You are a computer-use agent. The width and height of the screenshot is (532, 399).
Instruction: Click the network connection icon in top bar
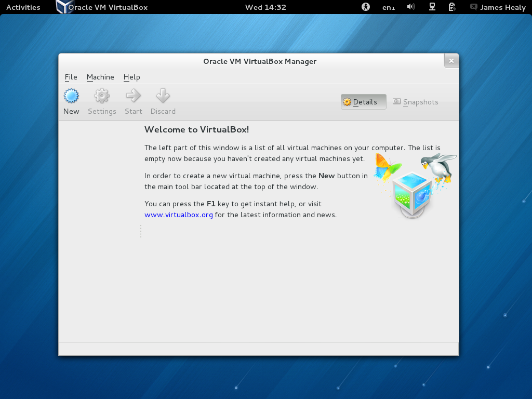click(432, 7)
